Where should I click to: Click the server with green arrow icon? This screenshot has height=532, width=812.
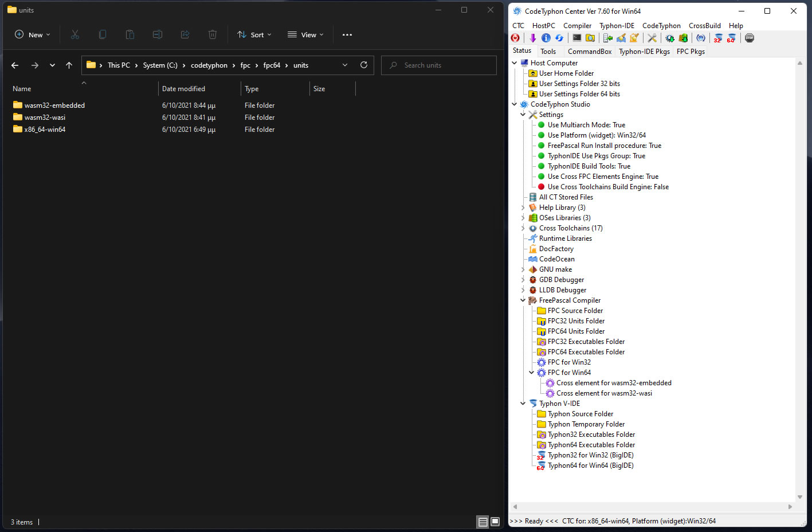pyautogui.click(x=607, y=38)
